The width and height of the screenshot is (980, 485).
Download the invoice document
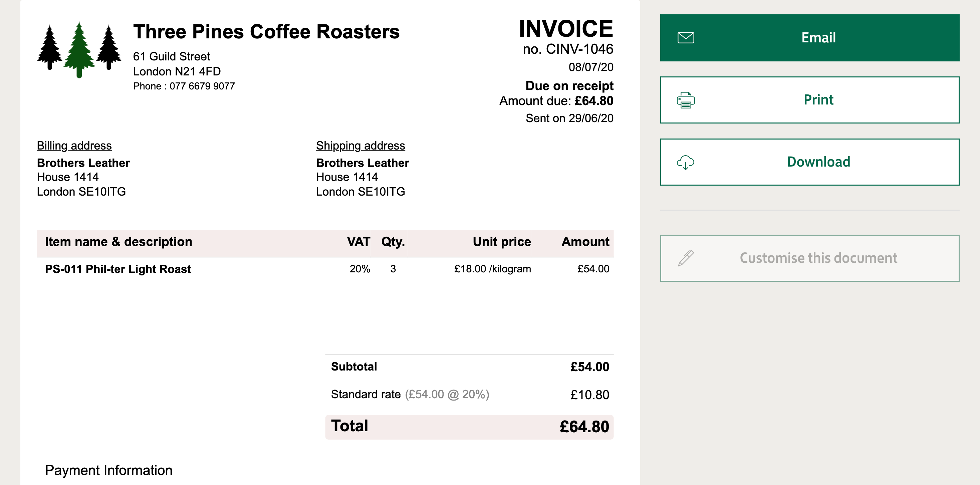pos(809,162)
